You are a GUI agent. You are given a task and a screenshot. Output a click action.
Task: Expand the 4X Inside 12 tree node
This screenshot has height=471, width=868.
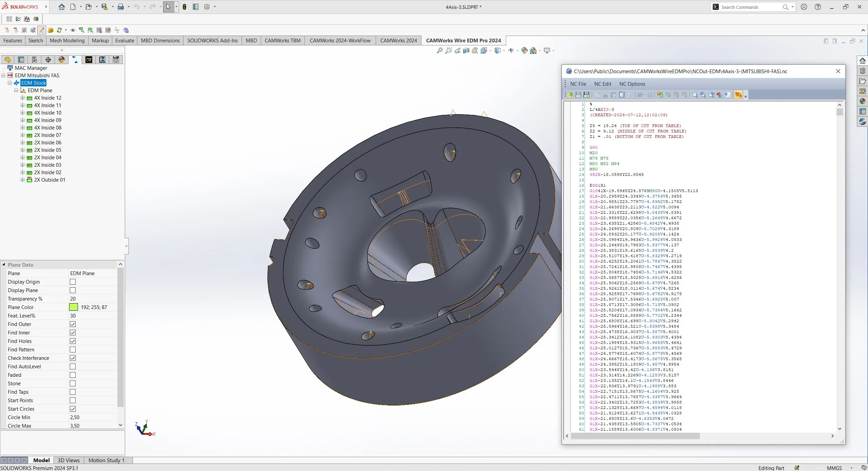pos(22,98)
